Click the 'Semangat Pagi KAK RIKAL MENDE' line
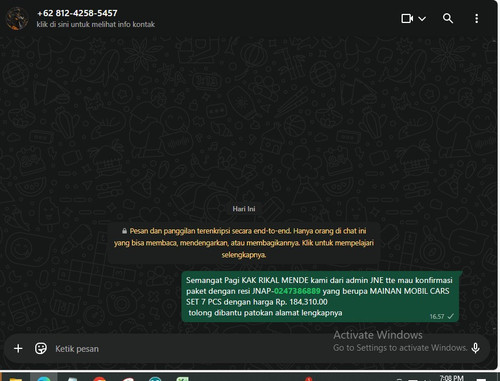Screen dimensions: 500x381 (319, 280)
